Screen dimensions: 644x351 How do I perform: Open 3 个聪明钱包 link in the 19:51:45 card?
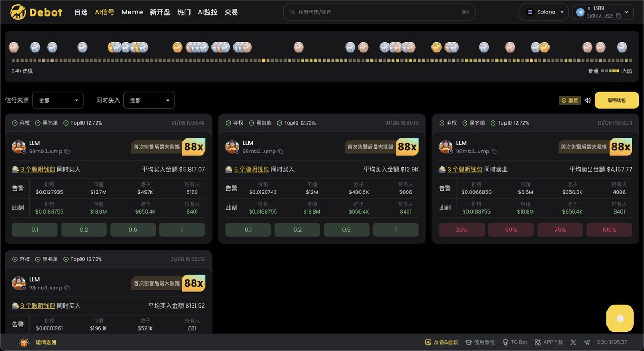coord(38,170)
